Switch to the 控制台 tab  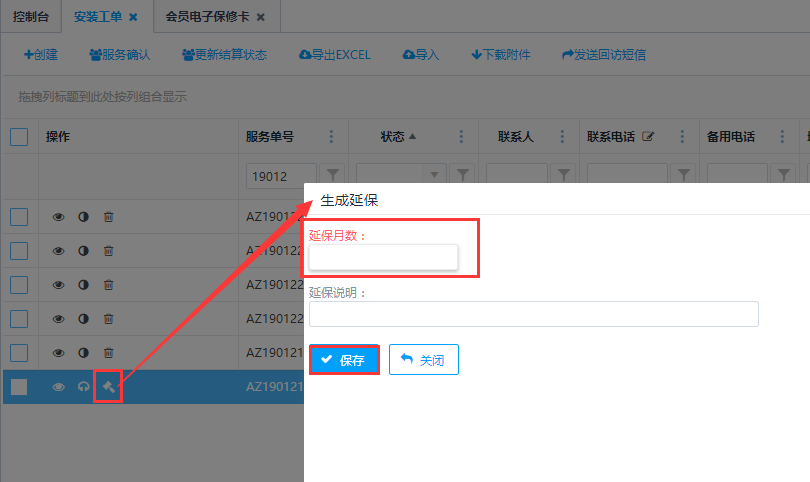[30, 16]
